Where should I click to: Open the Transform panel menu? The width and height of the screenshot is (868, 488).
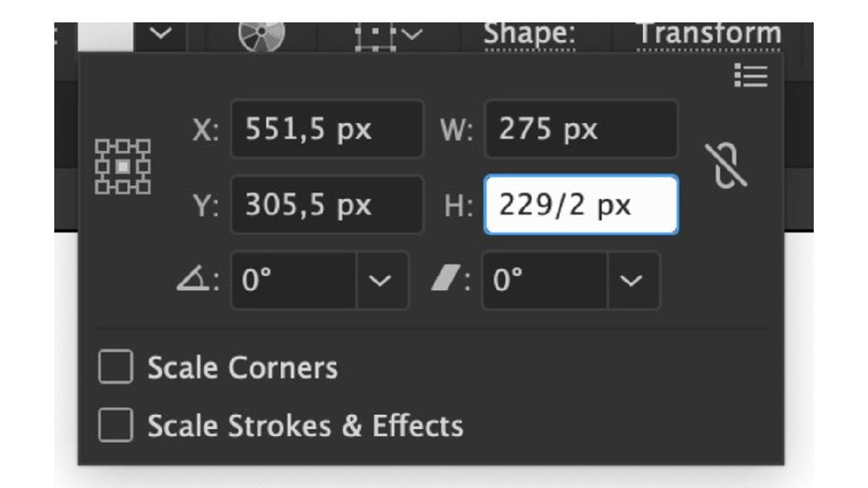click(x=751, y=77)
